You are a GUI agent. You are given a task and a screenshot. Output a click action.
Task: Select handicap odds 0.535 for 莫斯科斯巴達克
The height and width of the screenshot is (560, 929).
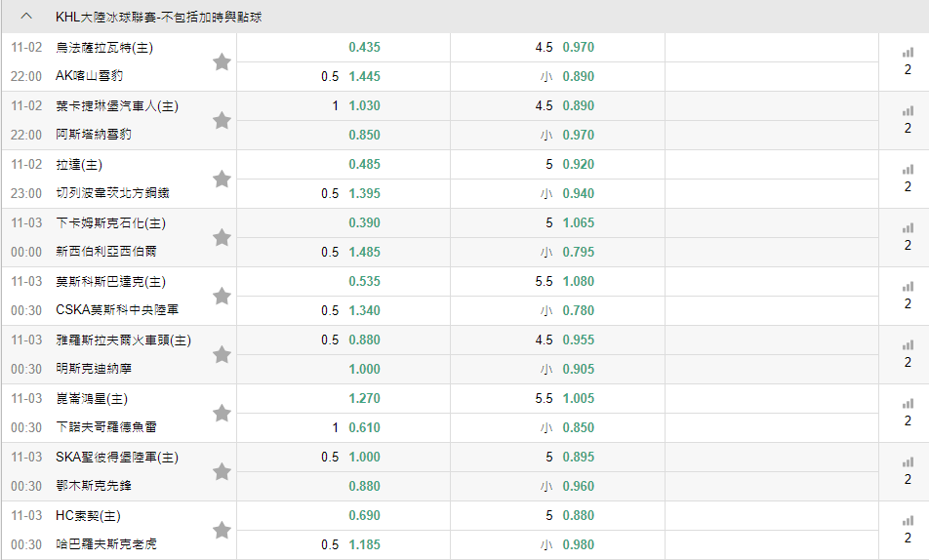(364, 282)
